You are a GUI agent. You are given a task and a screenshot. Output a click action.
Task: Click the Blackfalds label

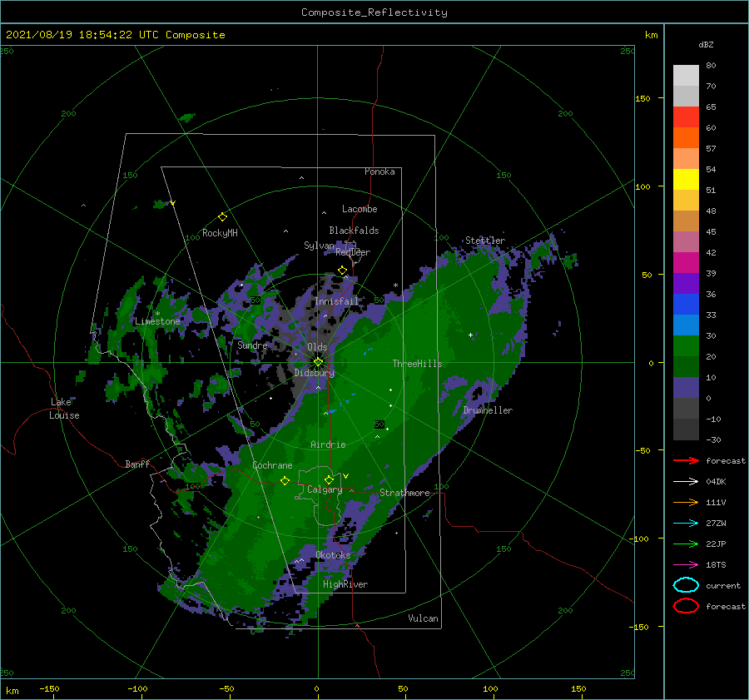tap(354, 231)
